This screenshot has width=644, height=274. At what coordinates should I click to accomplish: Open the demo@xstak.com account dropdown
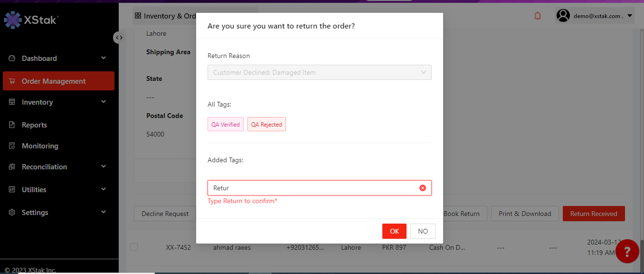point(630,16)
